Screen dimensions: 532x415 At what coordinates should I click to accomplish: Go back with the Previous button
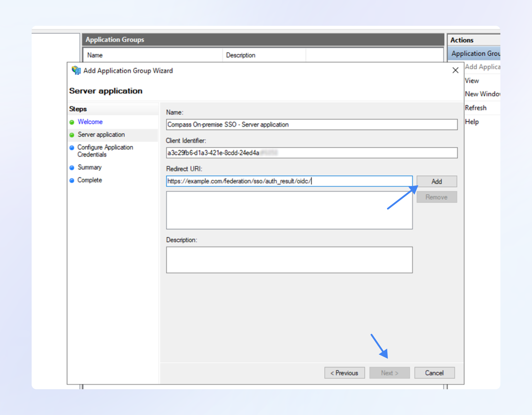click(x=345, y=373)
